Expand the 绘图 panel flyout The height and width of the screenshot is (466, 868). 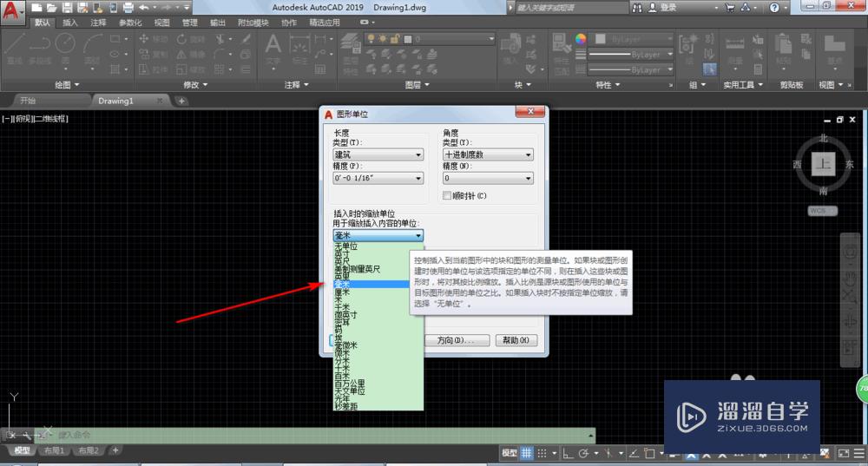point(67,85)
